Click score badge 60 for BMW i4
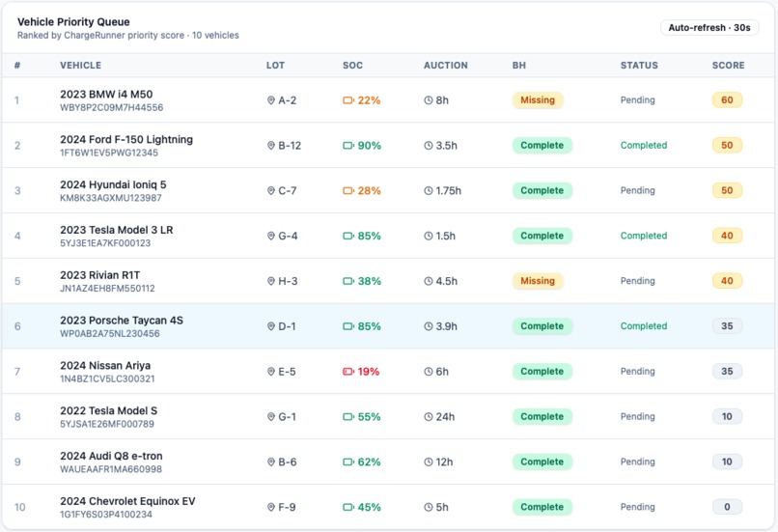Viewport: 778px width, 532px height. [x=727, y=100]
